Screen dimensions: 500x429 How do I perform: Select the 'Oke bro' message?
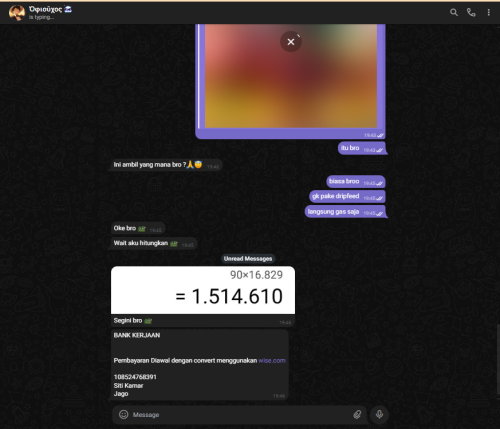click(138, 228)
